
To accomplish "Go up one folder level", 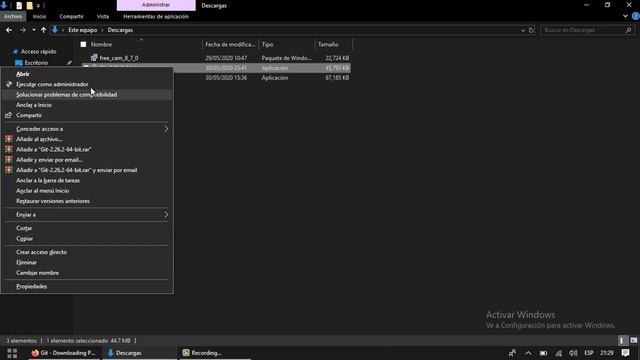I will 43,30.
